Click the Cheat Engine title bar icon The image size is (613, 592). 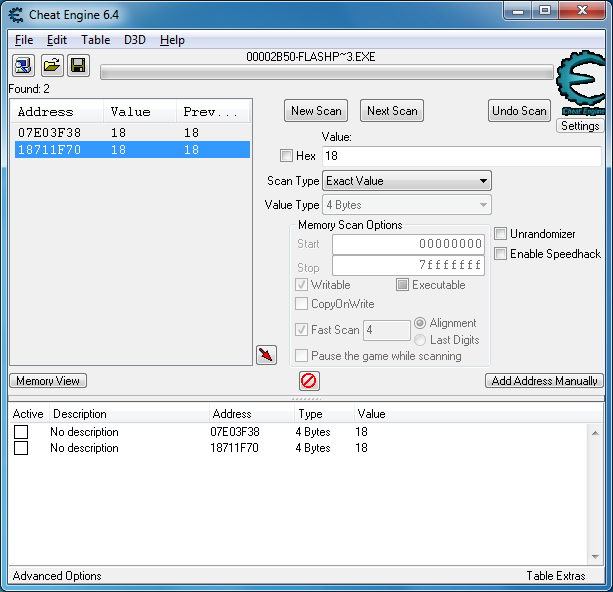[16, 15]
